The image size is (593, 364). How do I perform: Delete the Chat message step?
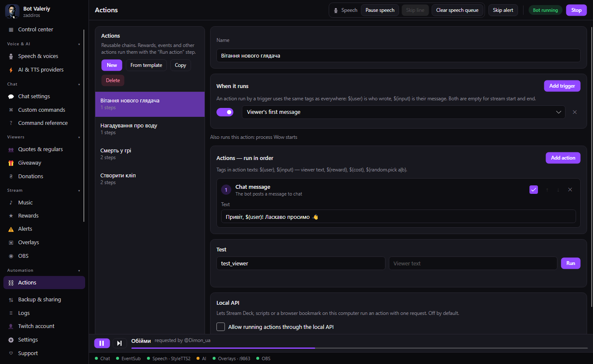click(570, 190)
